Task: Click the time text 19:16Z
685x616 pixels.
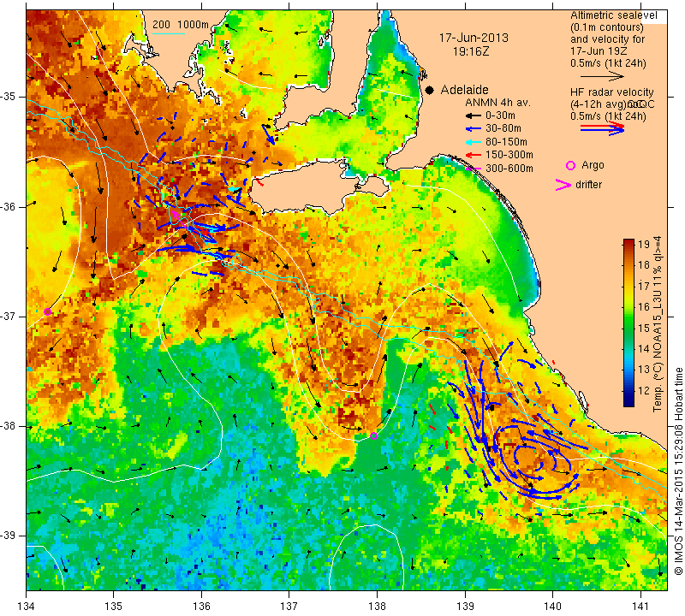Action: pyautogui.click(x=470, y=51)
